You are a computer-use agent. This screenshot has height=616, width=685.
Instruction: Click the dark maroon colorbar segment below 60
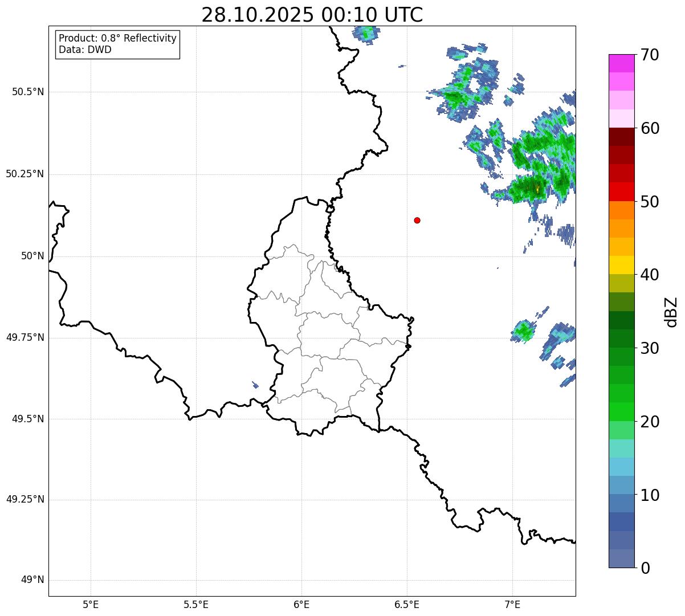coord(622,137)
